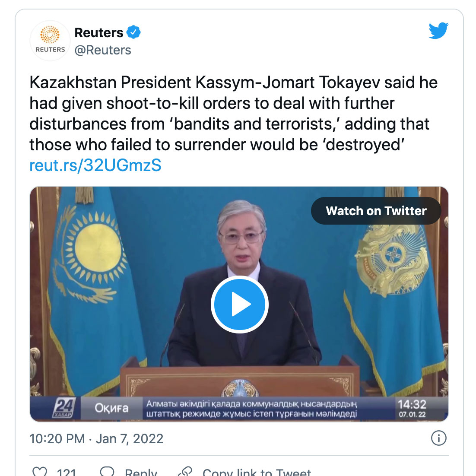Click the tweet text about Tokayev
The image size is (476, 476).
pos(234,114)
